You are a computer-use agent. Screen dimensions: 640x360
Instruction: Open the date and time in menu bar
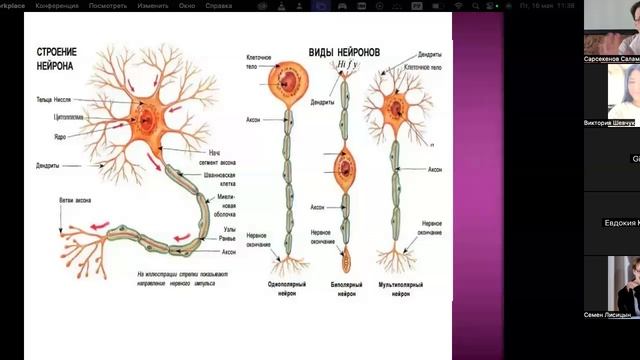click(547, 6)
